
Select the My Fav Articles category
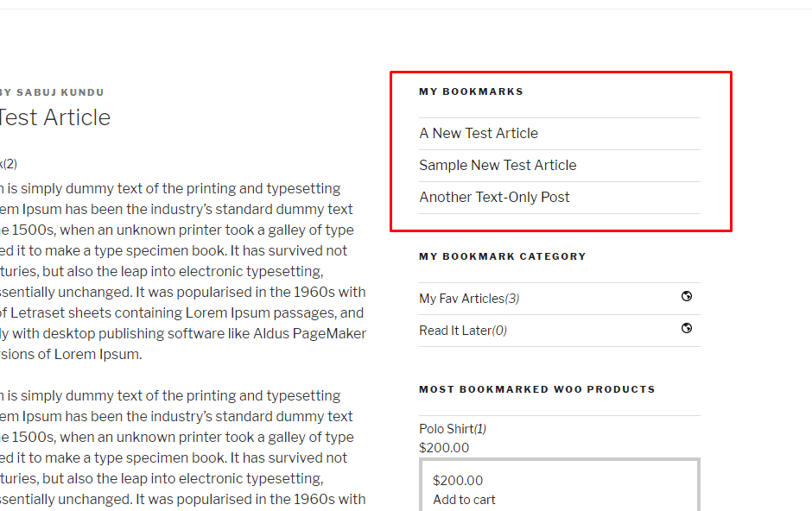click(x=461, y=299)
